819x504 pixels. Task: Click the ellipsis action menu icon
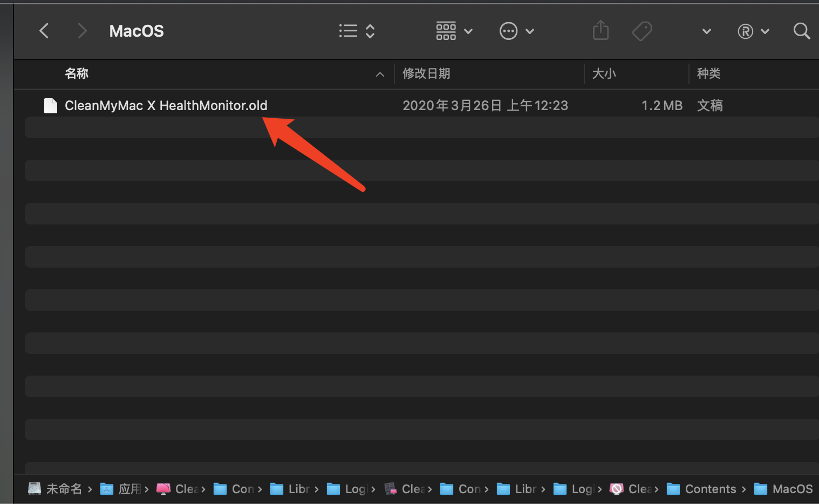509,31
